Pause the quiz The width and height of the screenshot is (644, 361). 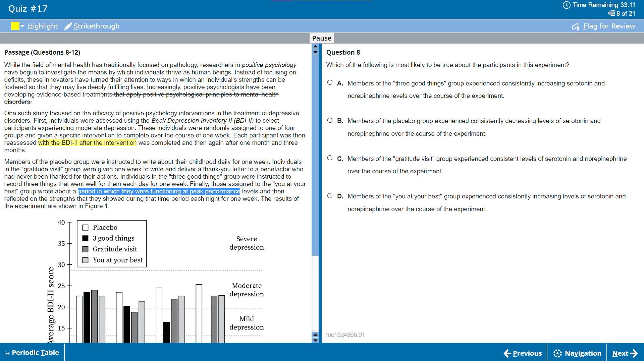pyautogui.click(x=321, y=38)
